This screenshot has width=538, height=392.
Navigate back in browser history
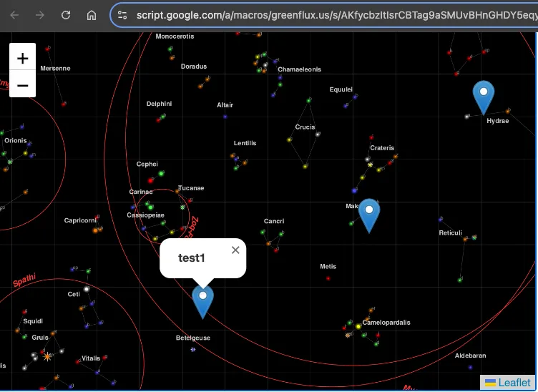(15, 15)
